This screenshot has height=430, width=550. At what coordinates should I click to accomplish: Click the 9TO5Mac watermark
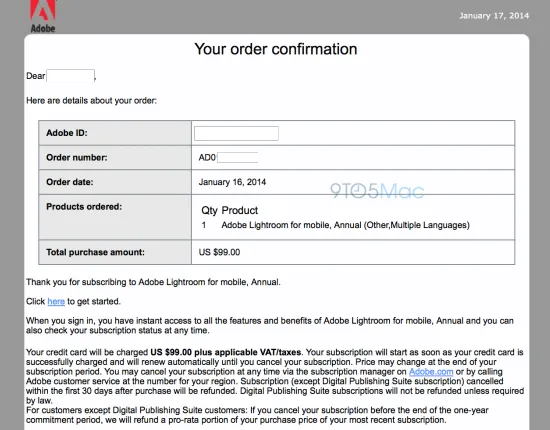377,191
